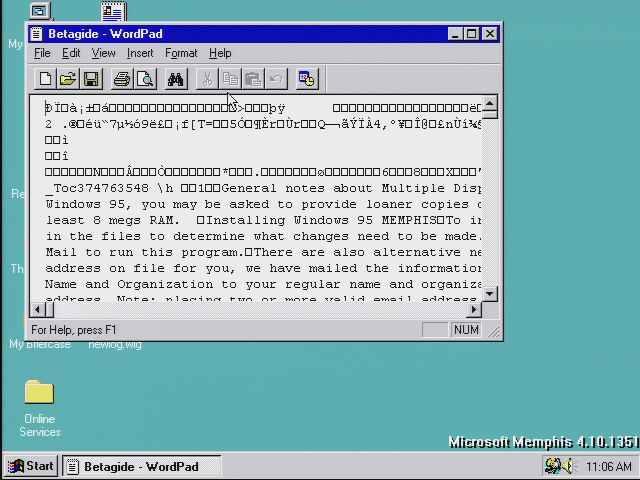Click the vertical scrollbar thumb
Screen dimensions: 640x480
[489, 114]
